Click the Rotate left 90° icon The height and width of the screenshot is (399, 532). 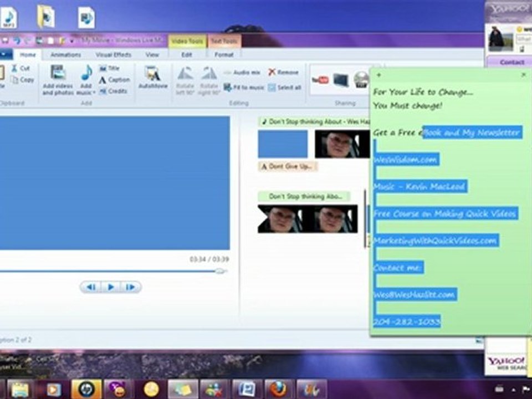click(x=185, y=74)
